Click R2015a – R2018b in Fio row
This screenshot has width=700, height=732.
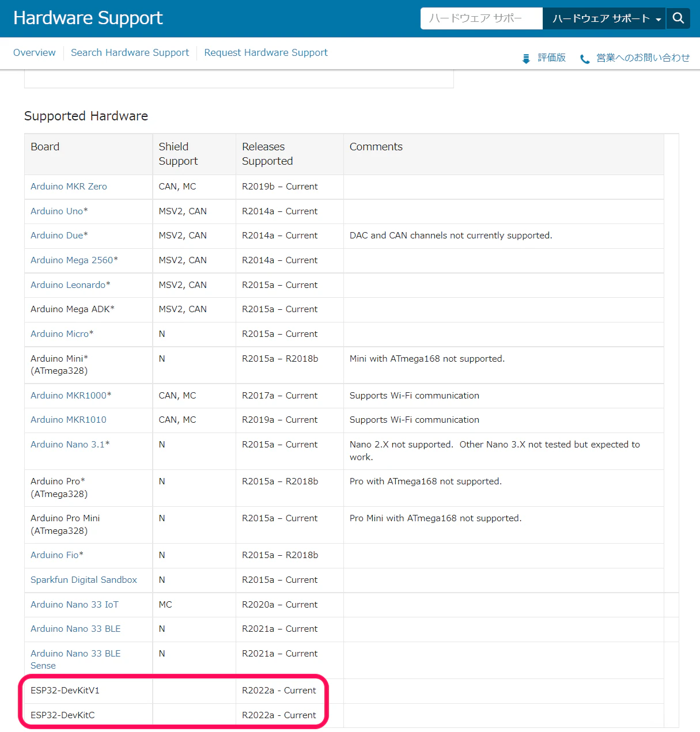(x=280, y=555)
